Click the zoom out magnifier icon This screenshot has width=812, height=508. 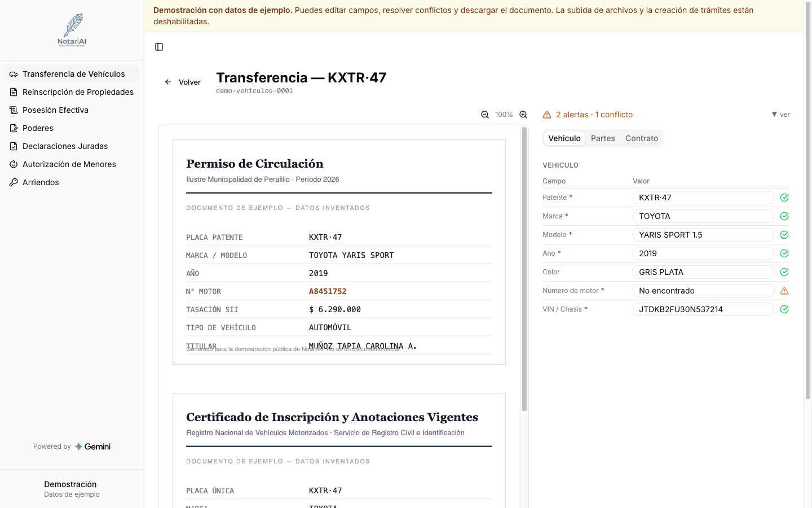click(x=485, y=115)
